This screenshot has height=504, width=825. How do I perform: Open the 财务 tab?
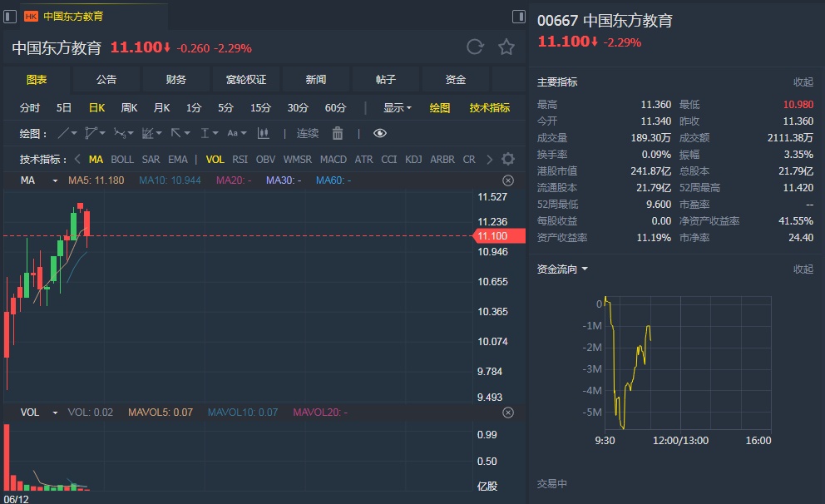point(175,80)
